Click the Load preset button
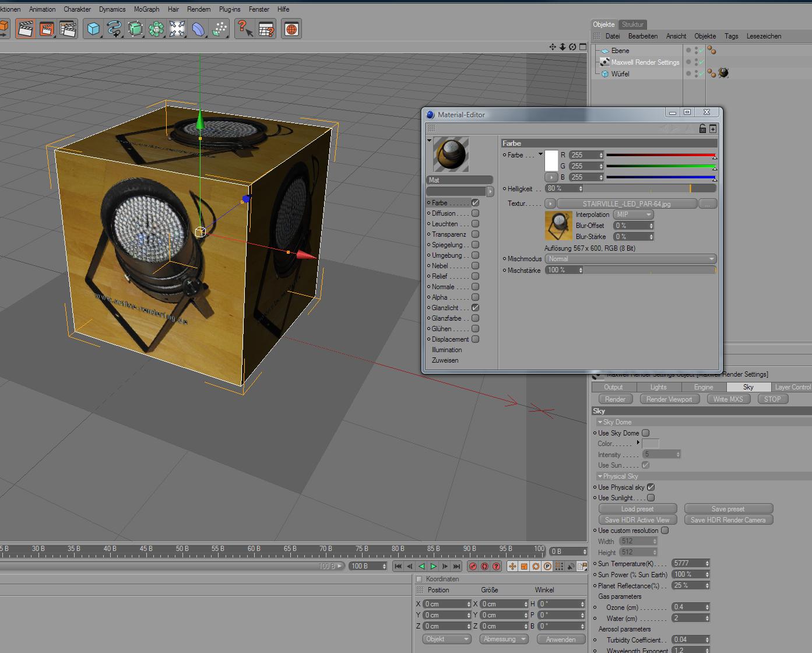The height and width of the screenshot is (653, 812). point(637,509)
